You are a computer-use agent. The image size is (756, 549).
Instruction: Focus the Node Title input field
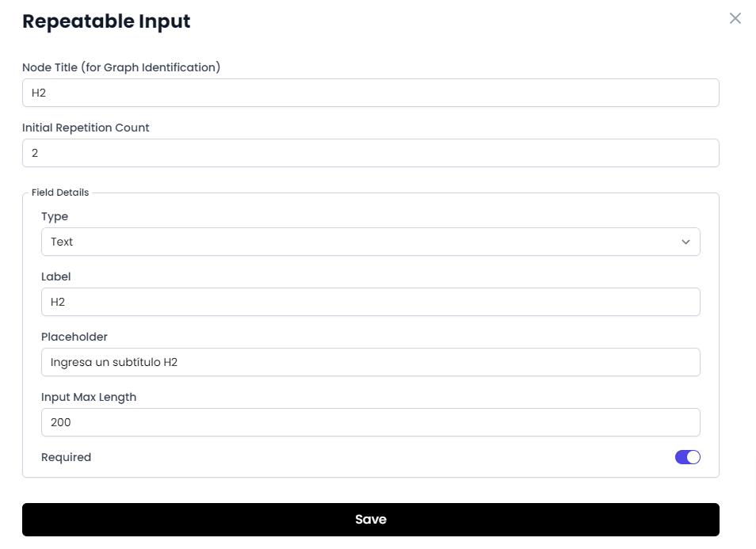click(x=370, y=93)
